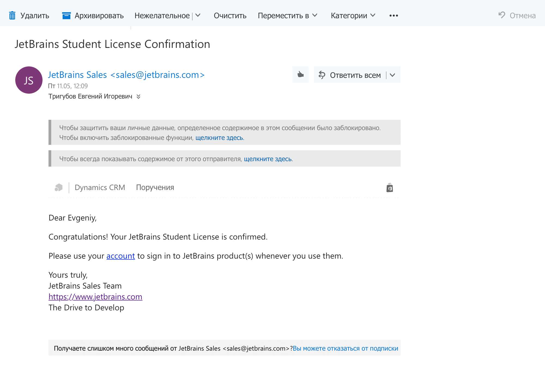Click the trash Delete icon
The image size is (545, 392).
(x=12, y=16)
